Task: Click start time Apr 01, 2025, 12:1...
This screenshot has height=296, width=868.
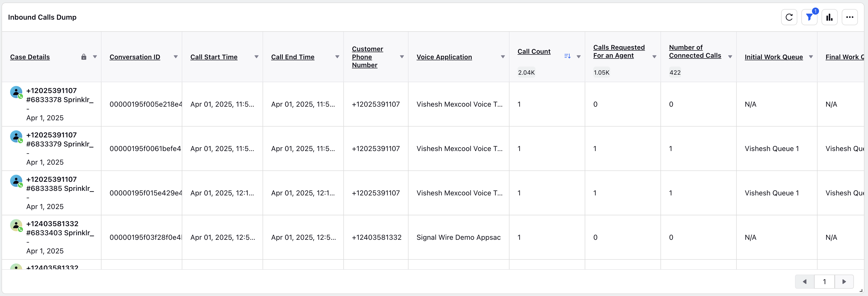Action: tap(222, 193)
